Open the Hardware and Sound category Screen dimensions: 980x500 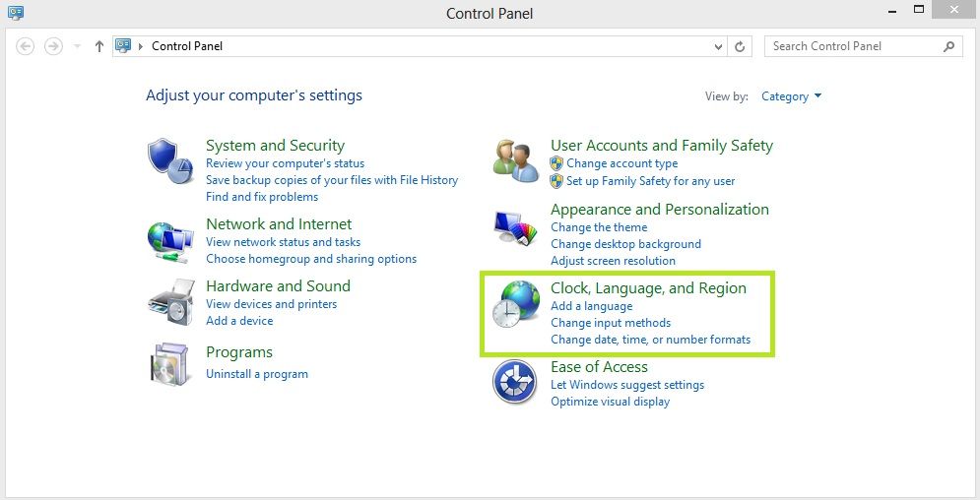tap(278, 285)
